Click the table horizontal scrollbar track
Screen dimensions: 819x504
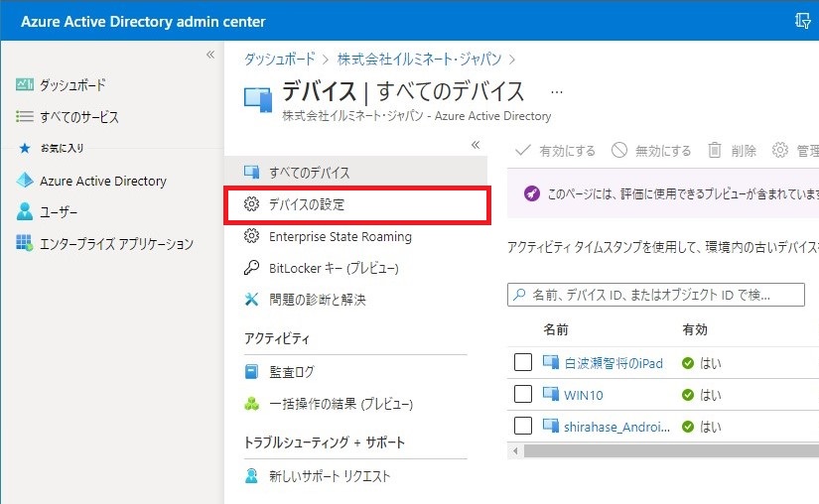[x=671, y=450]
